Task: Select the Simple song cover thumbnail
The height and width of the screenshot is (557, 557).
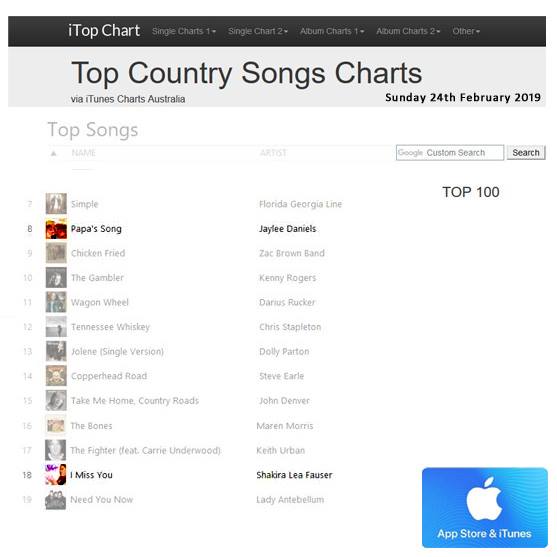Action: click(56, 204)
